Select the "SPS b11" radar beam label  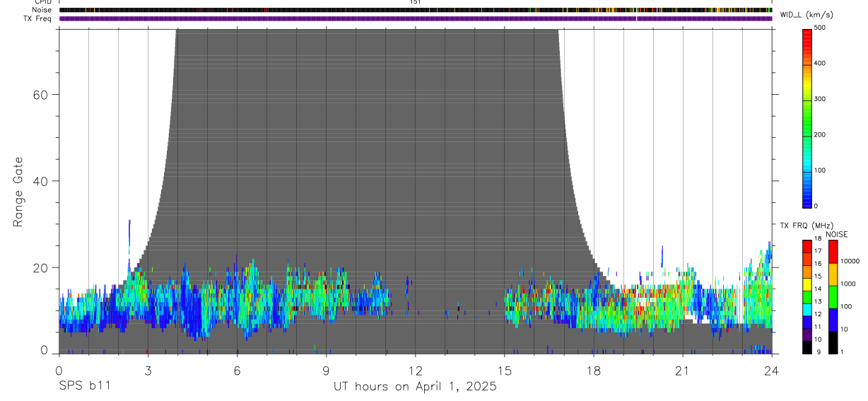coord(84,386)
